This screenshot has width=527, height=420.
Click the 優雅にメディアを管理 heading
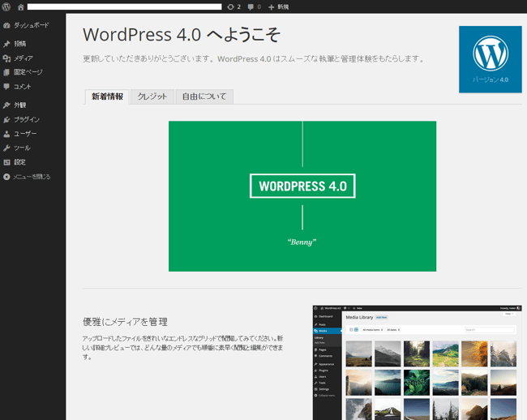125,322
